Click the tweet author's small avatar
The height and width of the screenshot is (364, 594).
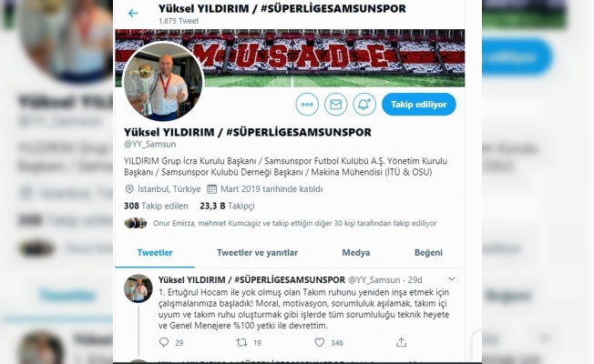point(138,288)
